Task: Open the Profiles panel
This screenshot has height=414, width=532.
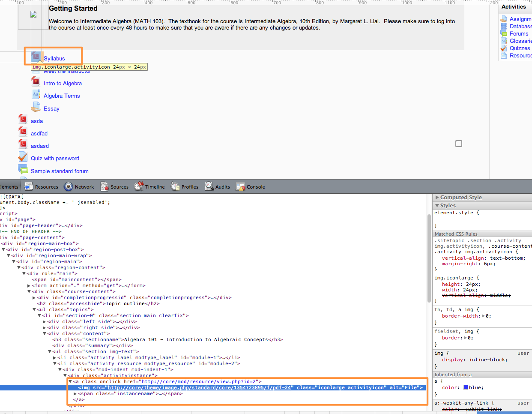Action: (185, 187)
